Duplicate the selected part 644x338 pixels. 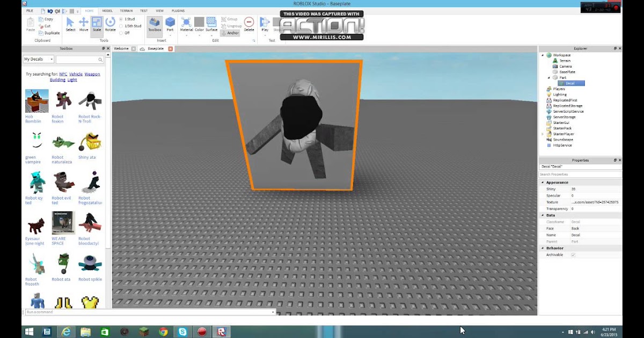[x=49, y=33]
